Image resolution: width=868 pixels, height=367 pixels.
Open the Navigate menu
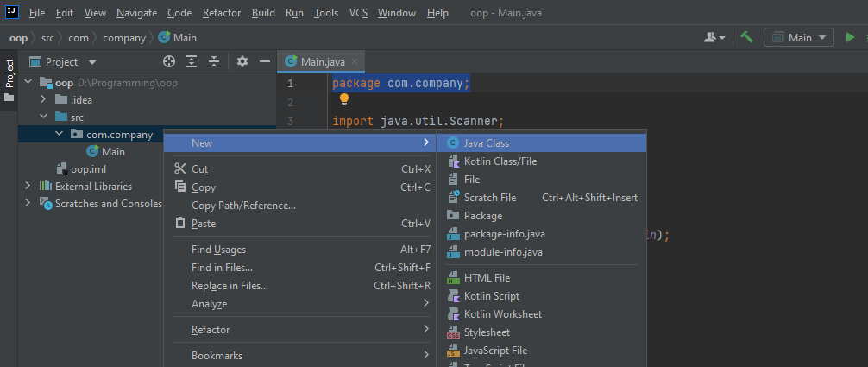(136, 13)
